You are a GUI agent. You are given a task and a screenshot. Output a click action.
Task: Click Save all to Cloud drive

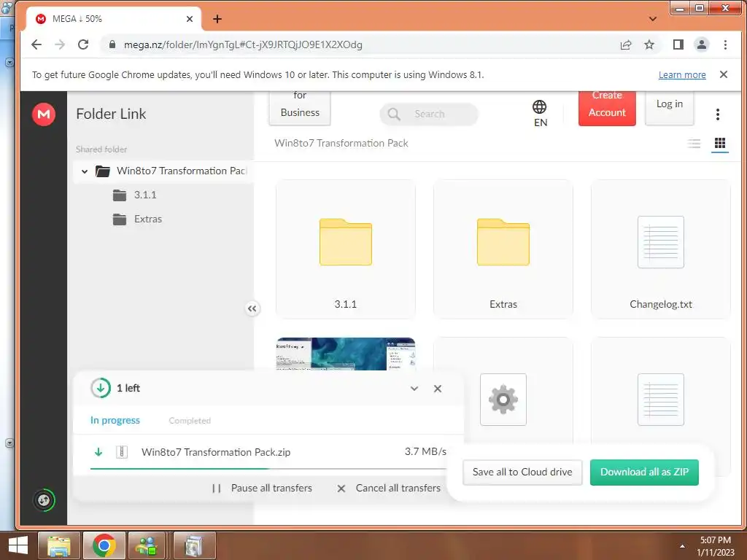(x=522, y=472)
